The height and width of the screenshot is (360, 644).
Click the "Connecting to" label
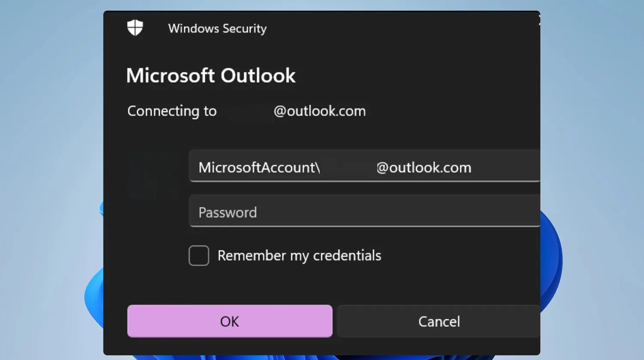pyautogui.click(x=172, y=111)
